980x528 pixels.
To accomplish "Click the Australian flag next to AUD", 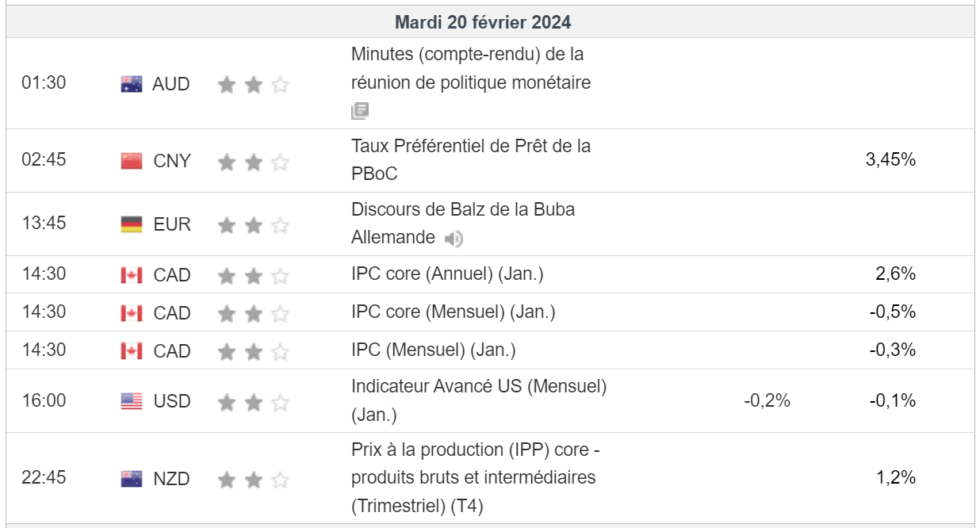I will pos(132,84).
